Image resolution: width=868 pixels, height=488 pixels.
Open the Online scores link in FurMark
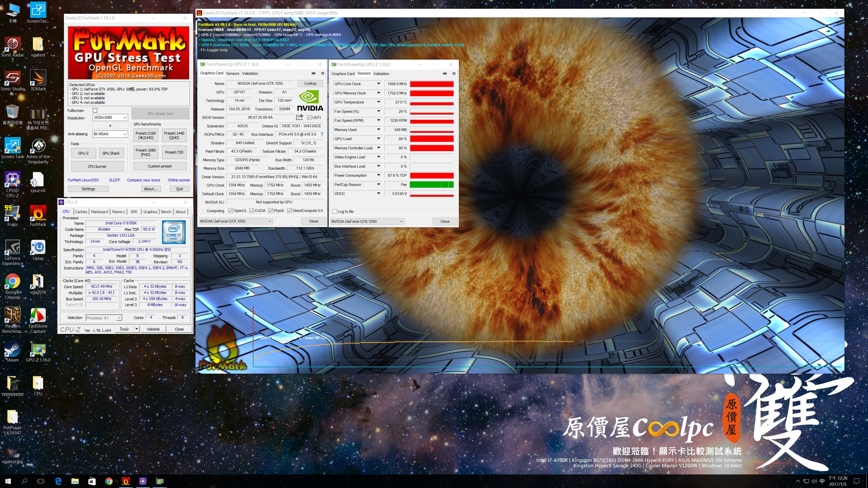179,180
